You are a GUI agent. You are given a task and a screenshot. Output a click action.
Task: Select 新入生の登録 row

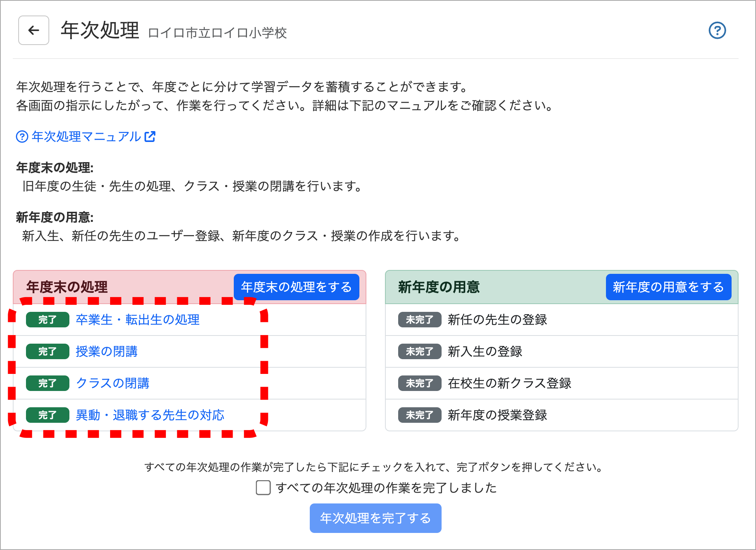[485, 351]
